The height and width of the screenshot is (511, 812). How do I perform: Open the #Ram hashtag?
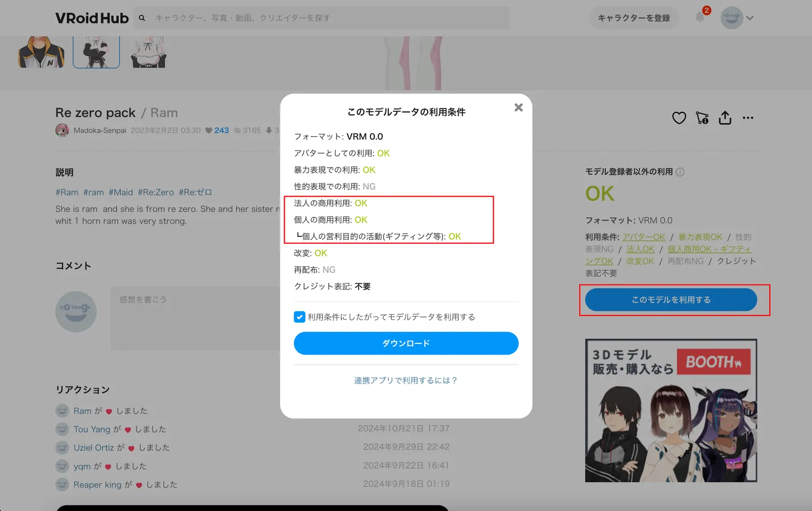coord(67,193)
